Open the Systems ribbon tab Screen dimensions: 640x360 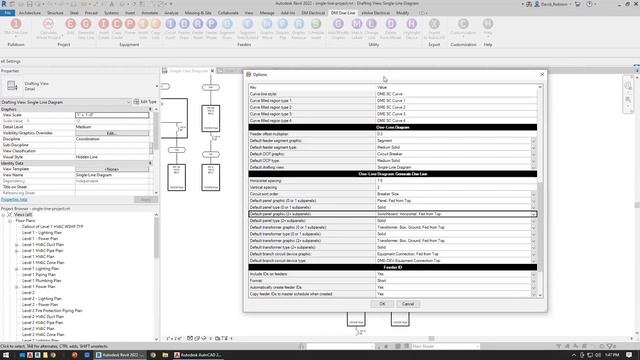point(111,13)
